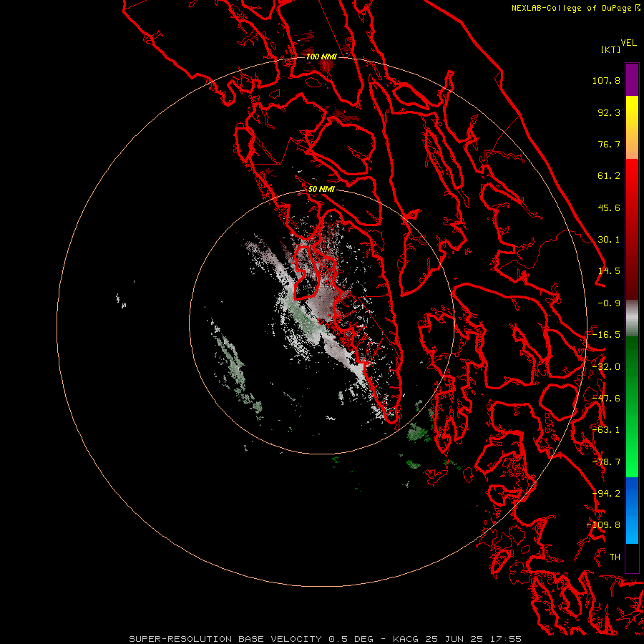Click the 100 NMI range ring label
The image size is (644, 644).
(321, 57)
